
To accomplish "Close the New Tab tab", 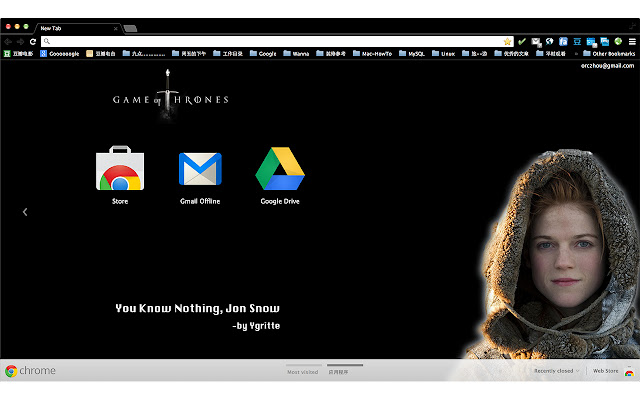I will (x=116, y=29).
